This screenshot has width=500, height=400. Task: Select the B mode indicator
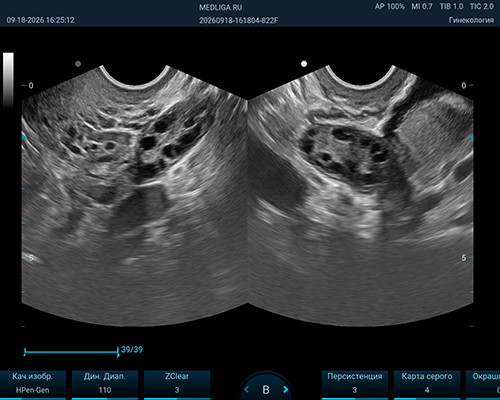point(266,390)
